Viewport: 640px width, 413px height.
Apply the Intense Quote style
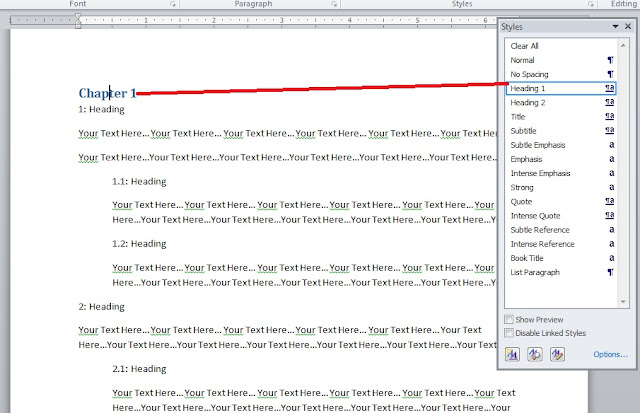(561, 215)
